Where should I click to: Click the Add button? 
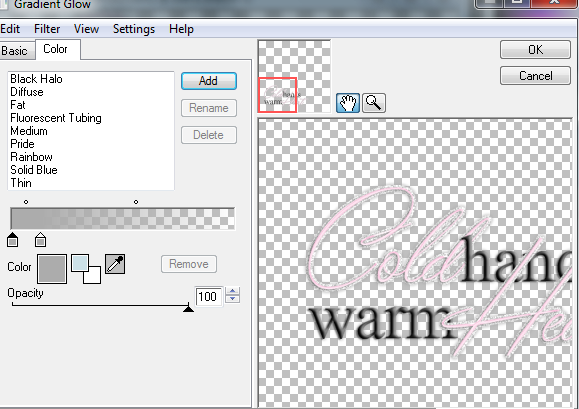209,81
